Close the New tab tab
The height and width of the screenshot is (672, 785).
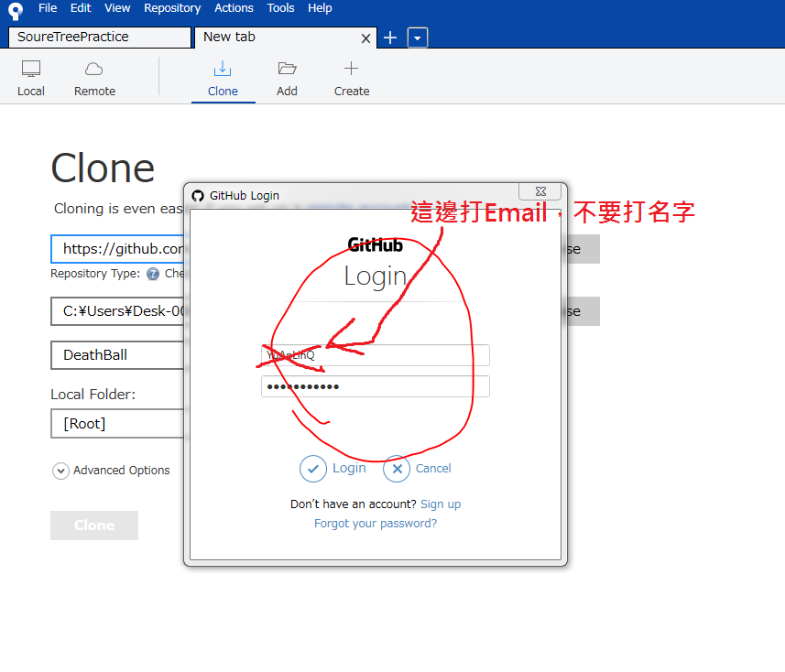pos(366,38)
